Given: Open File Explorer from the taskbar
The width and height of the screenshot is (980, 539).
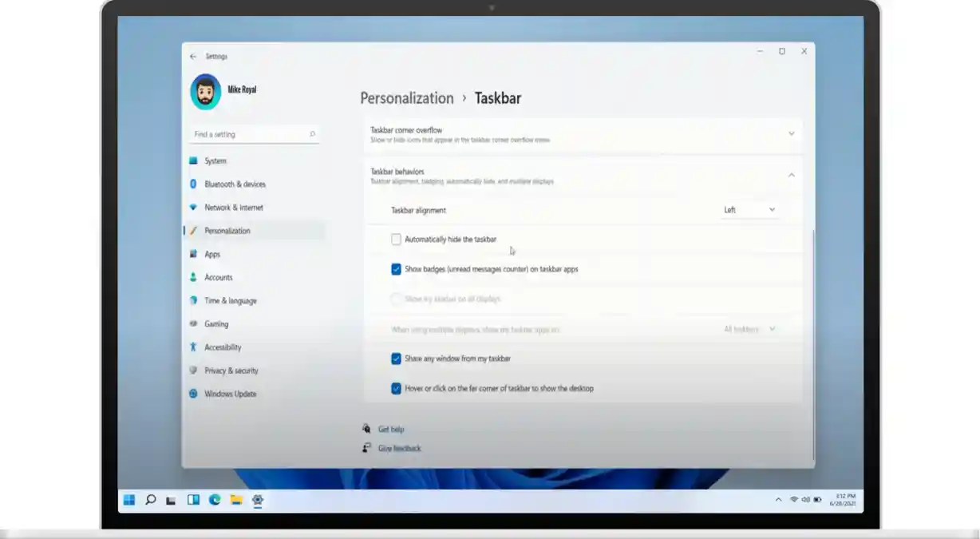Looking at the screenshot, I should pyautogui.click(x=236, y=500).
